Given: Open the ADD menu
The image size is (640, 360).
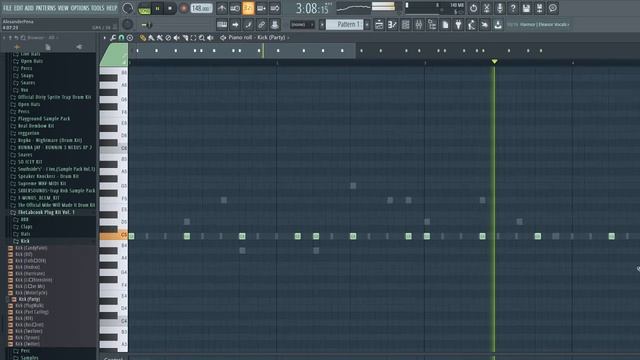Looking at the screenshot, I should point(29,8).
